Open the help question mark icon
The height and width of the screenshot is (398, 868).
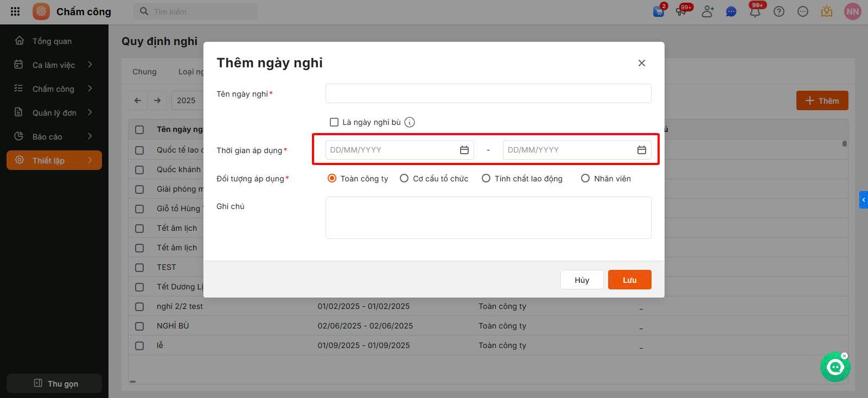(779, 11)
